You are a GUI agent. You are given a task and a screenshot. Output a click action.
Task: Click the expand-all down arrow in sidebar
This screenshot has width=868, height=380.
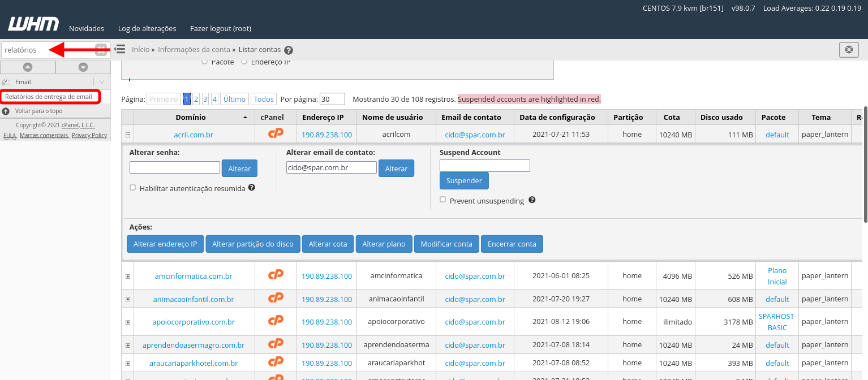point(83,67)
